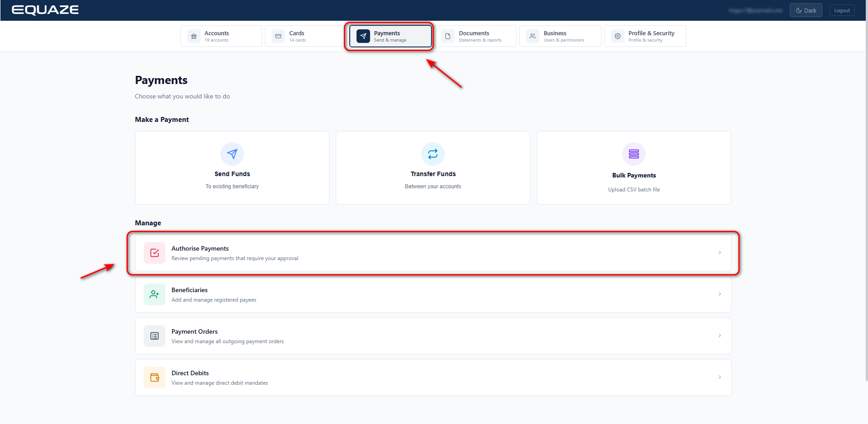Viewport: 868px width, 424px height.
Task: Click 'Statements & reports' subtitle
Action: [x=480, y=40]
